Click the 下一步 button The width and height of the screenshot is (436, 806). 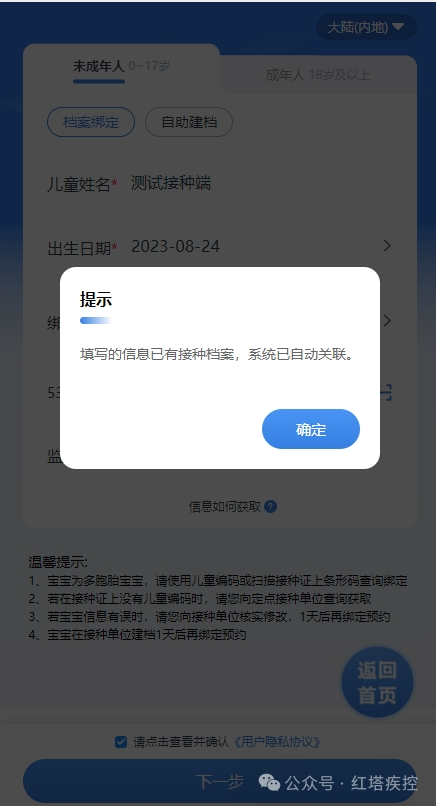pos(220,781)
